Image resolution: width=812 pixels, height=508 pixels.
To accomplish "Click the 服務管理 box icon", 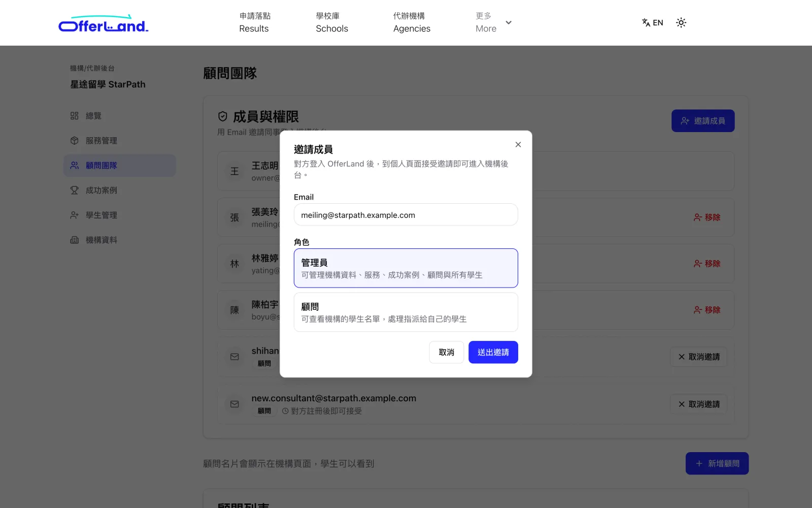I will [75, 141].
